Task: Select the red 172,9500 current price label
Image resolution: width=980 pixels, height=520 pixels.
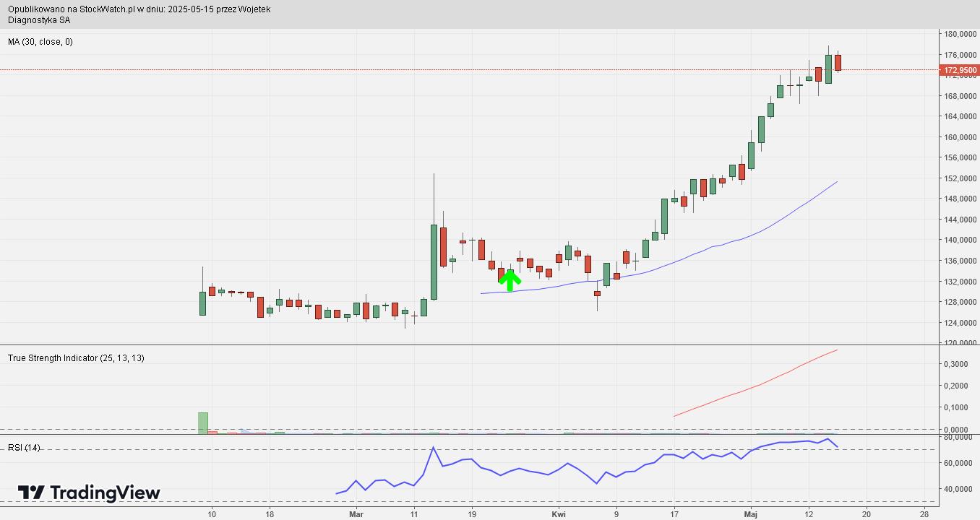Action: click(960, 70)
